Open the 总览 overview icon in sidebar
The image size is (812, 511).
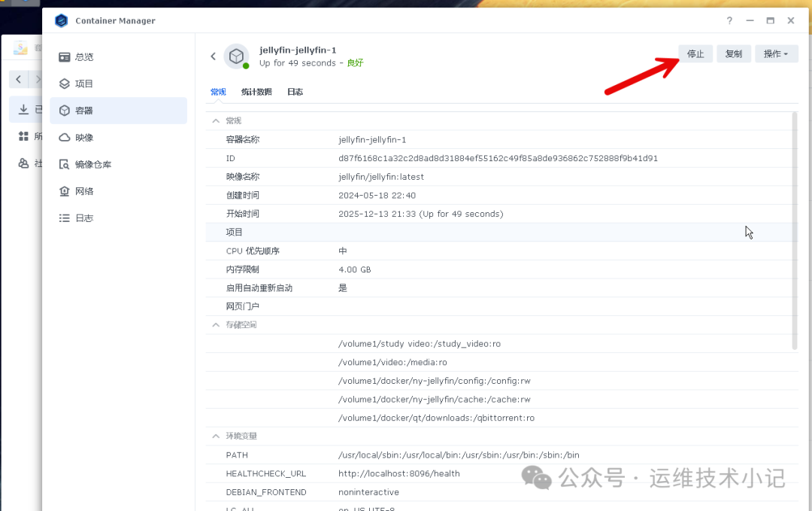pos(64,57)
